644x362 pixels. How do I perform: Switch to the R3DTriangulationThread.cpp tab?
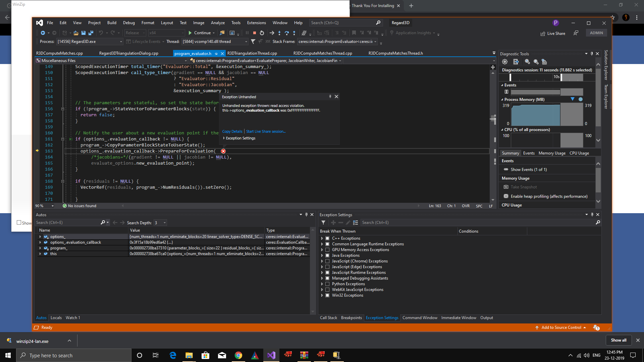point(252,53)
